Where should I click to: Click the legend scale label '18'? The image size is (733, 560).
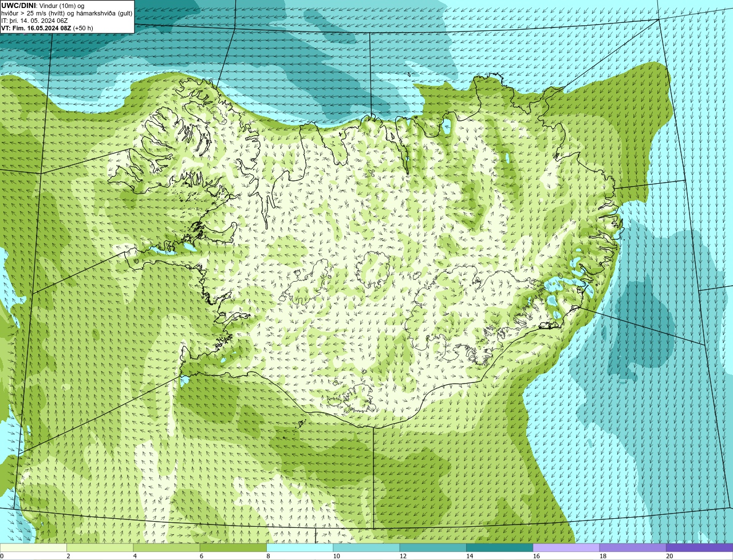tap(603, 556)
